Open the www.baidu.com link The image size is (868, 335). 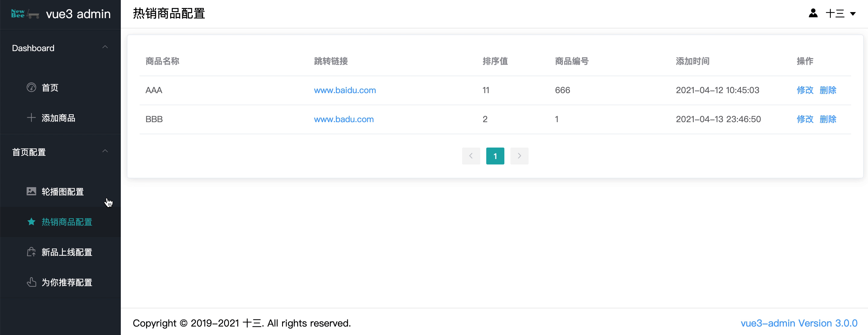coord(344,90)
